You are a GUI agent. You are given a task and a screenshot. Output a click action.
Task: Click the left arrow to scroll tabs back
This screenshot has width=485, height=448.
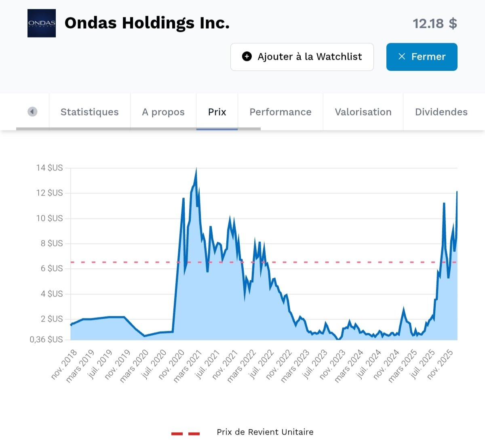pos(32,111)
